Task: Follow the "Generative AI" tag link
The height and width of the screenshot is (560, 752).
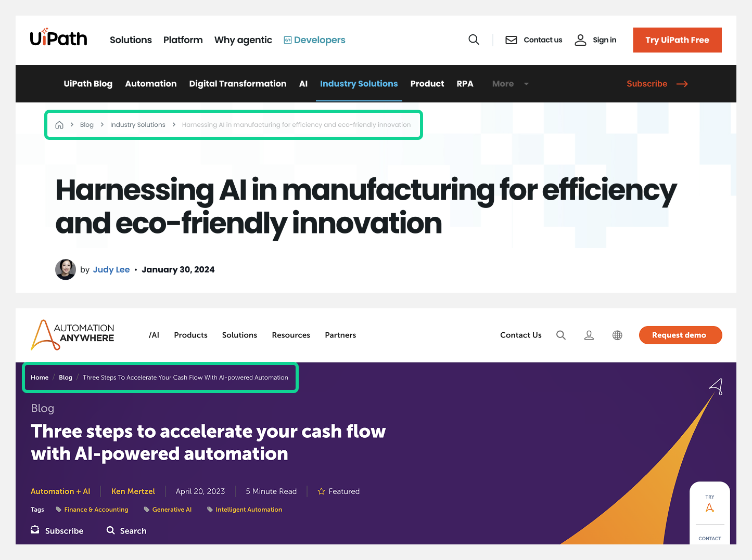Action: (172, 510)
